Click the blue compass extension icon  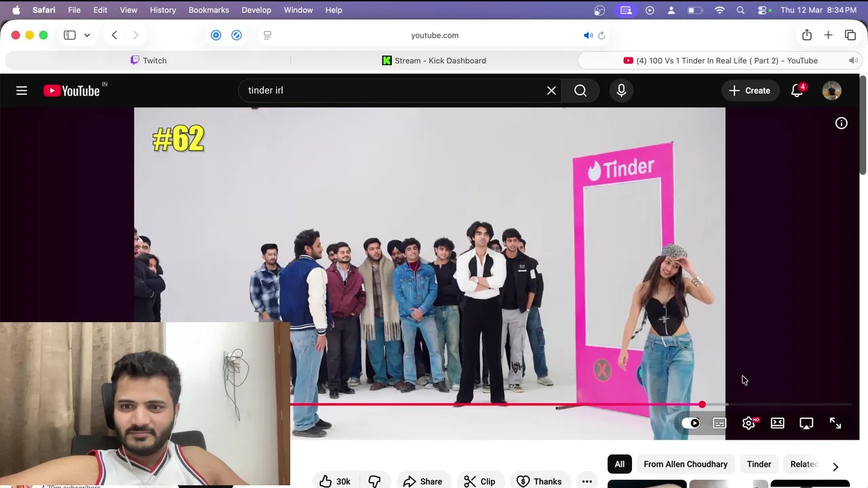(237, 35)
